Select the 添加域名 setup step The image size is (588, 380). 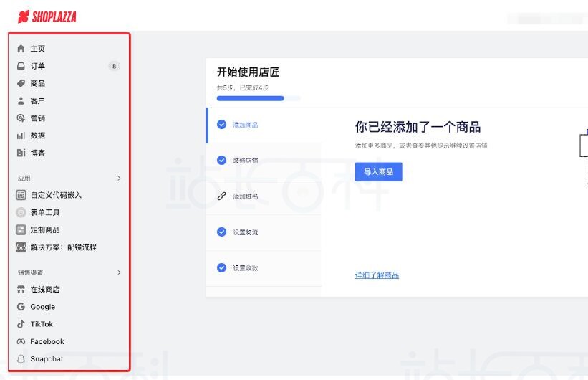pos(264,196)
